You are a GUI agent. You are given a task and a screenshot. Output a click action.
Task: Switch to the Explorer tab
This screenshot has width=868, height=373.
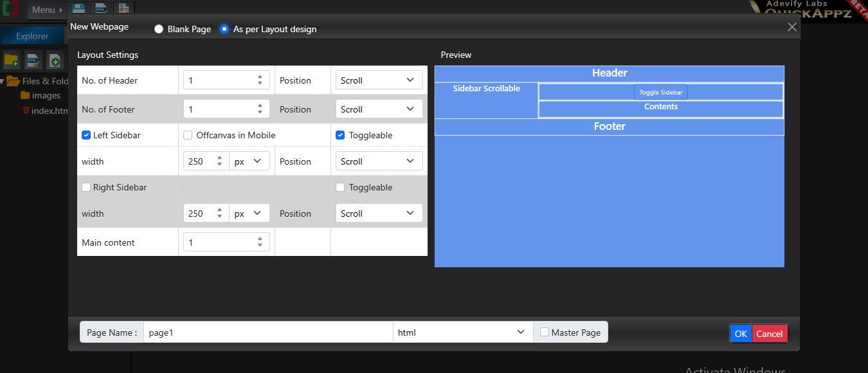pyautogui.click(x=32, y=36)
